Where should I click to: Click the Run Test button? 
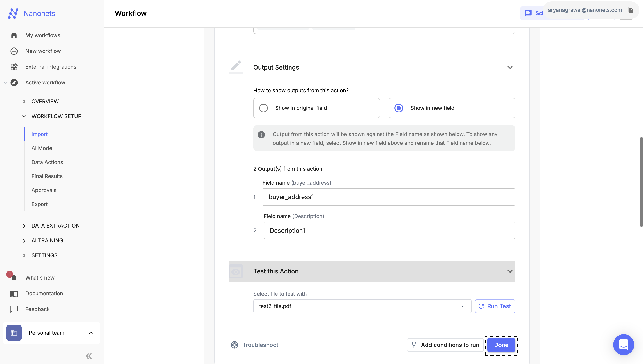(495, 306)
